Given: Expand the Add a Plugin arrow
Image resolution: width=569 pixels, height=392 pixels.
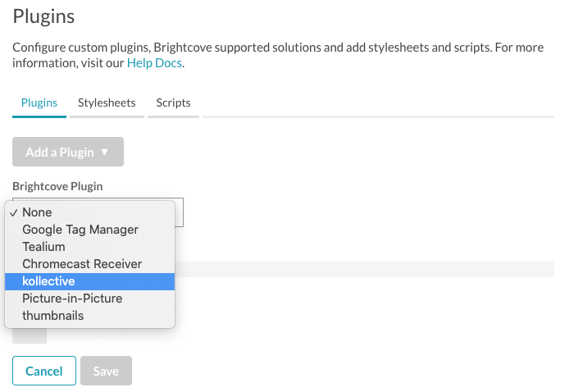Looking at the screenshot, I should pos(104,152).
